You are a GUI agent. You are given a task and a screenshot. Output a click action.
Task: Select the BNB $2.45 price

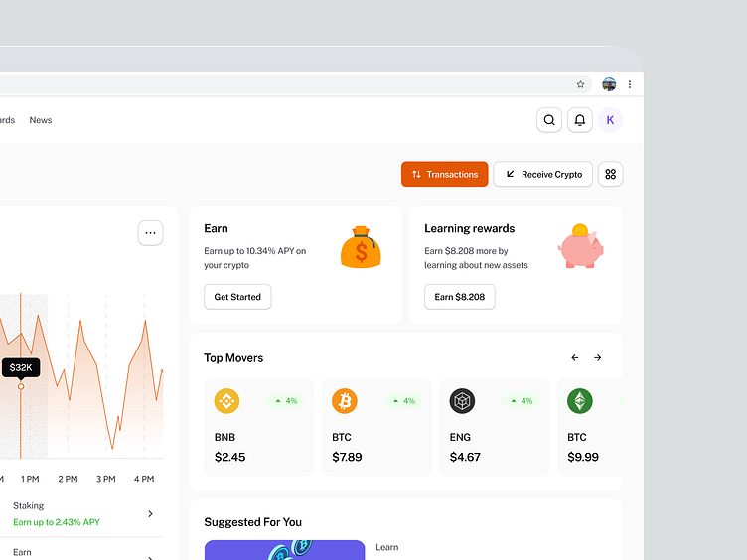(x=230, y=457)
